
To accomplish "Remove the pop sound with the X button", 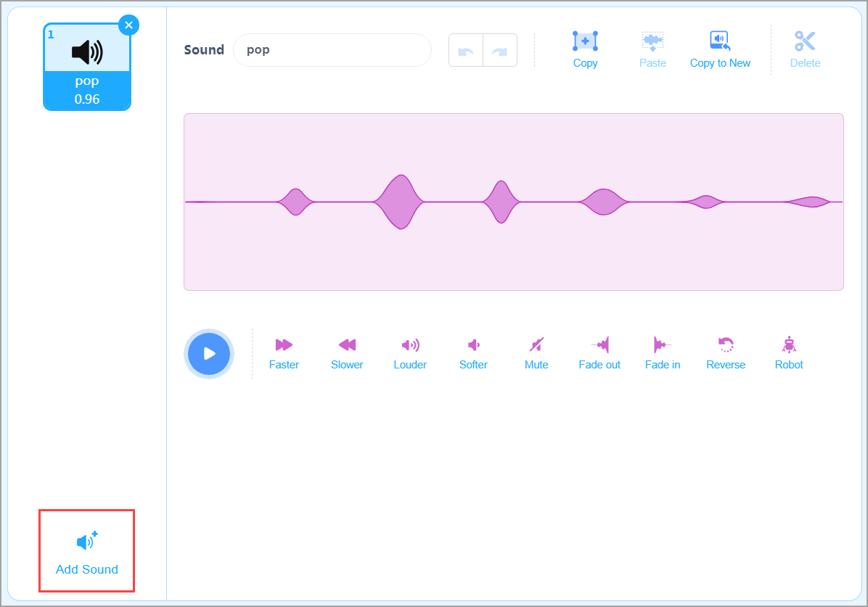I will tap(128, 25).
